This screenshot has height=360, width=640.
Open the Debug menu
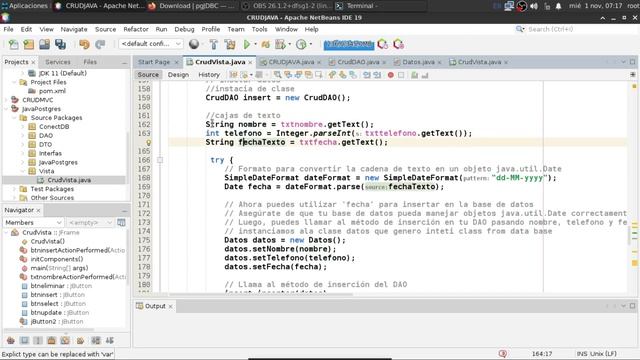tap(184, 29)
